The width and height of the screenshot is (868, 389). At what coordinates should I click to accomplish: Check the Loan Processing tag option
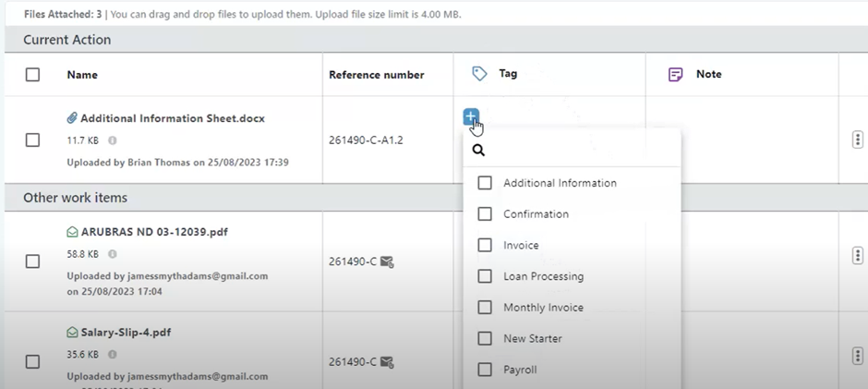(x=485, y=276)
